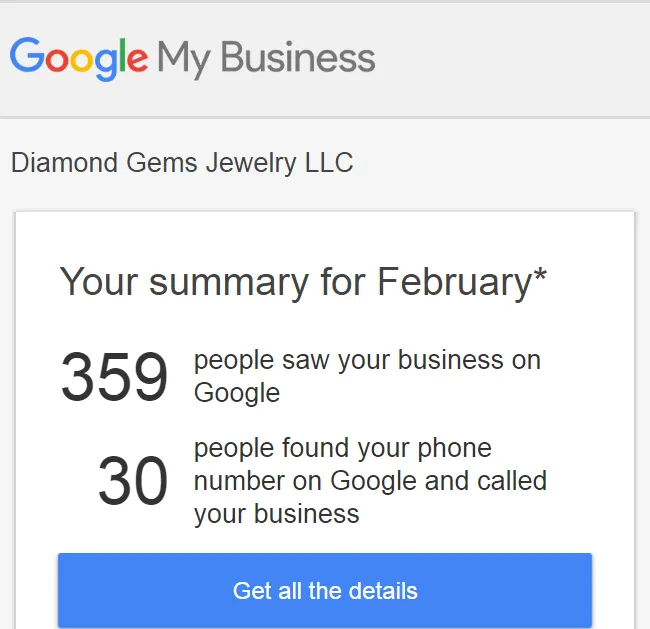Select the 30 phone calls number
This screenshot has width=650, height=629.
coord(133,480)
